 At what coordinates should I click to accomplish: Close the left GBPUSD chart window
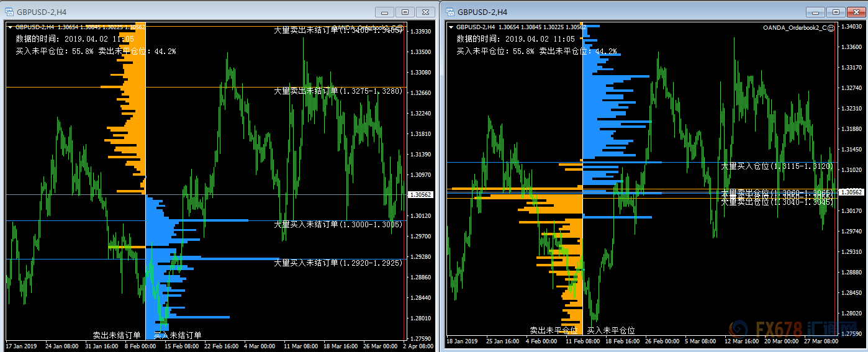point(425,12)
